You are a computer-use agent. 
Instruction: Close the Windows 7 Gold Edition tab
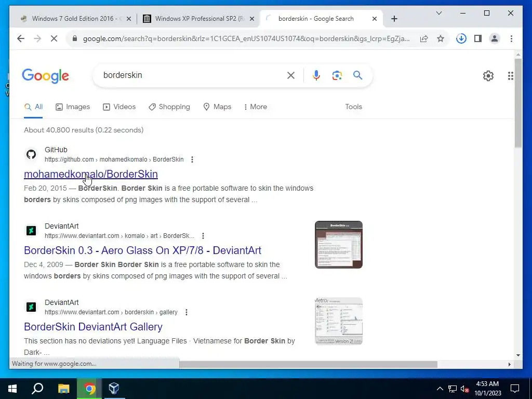click(x=129, y=19)
